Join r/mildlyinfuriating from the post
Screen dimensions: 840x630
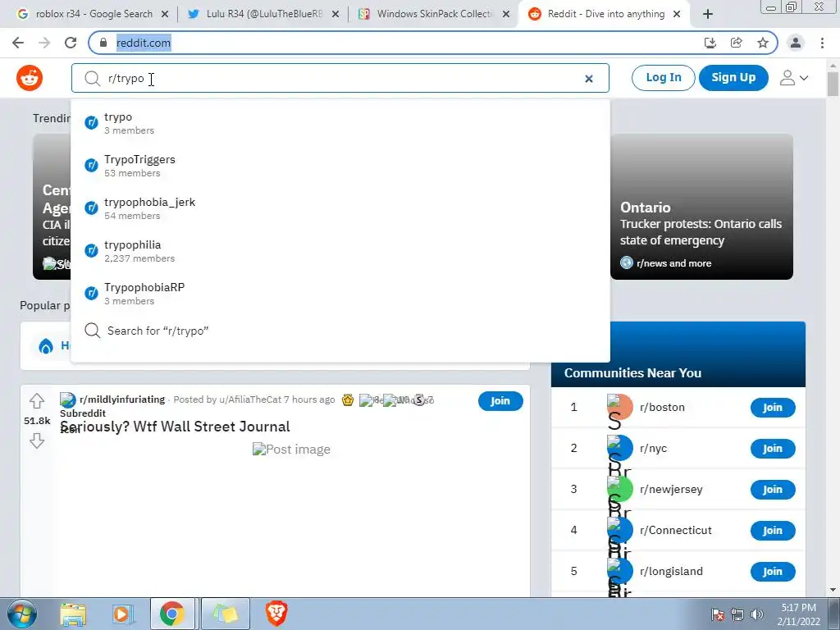(500, 400)
